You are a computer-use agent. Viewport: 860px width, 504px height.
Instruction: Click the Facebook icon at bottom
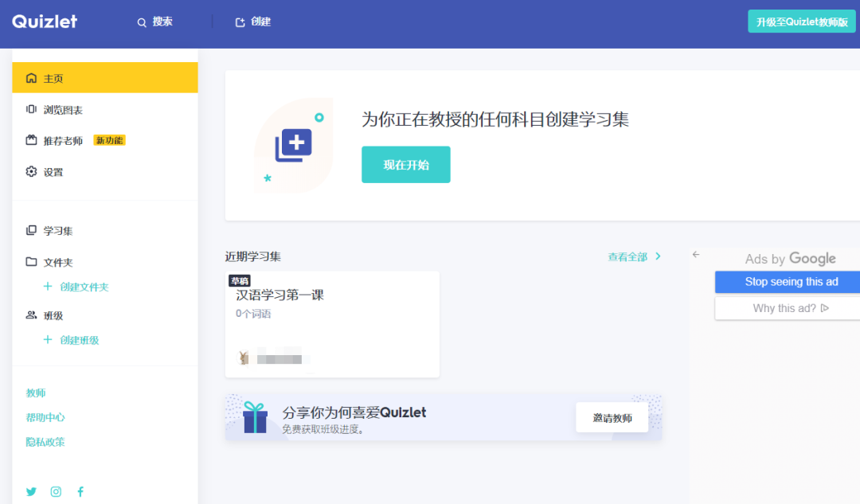click(x=80, y=491)
